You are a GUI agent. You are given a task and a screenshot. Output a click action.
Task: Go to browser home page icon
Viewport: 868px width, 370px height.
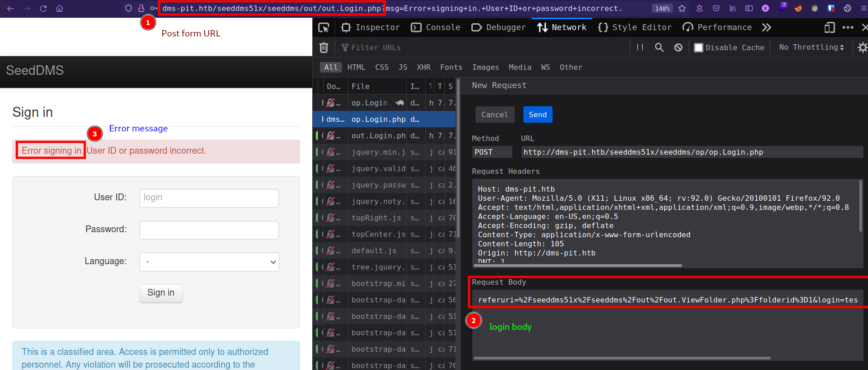pos(59,8)
